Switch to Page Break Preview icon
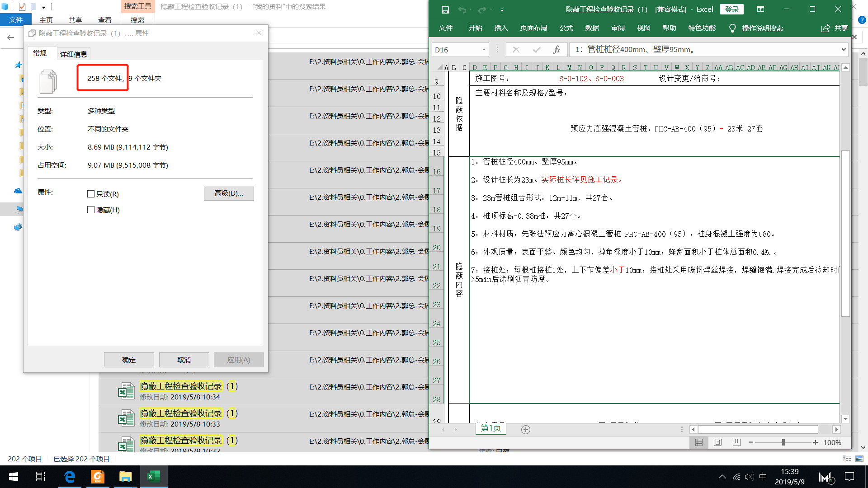The image size is (868, 488). pos(736,442)
